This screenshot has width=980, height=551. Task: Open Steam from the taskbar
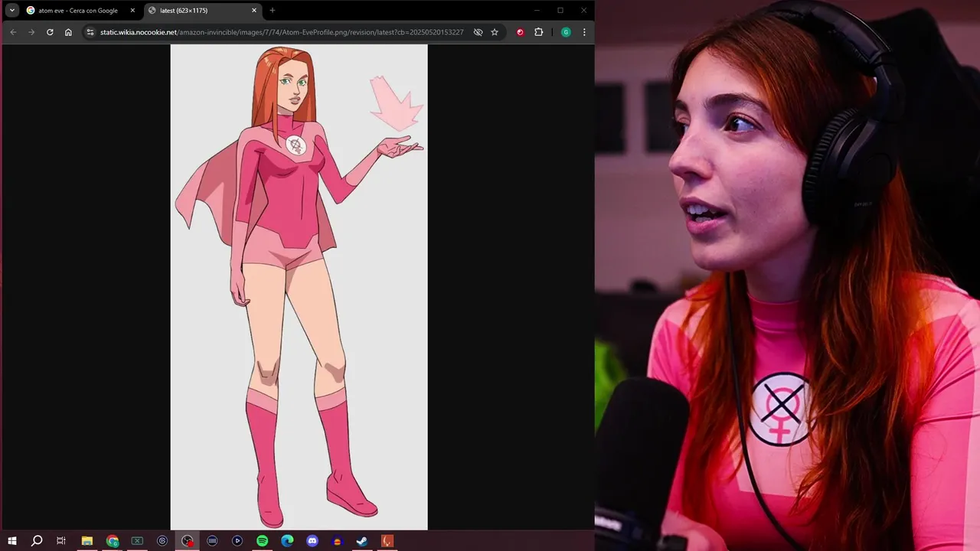(x=362, y=541)
